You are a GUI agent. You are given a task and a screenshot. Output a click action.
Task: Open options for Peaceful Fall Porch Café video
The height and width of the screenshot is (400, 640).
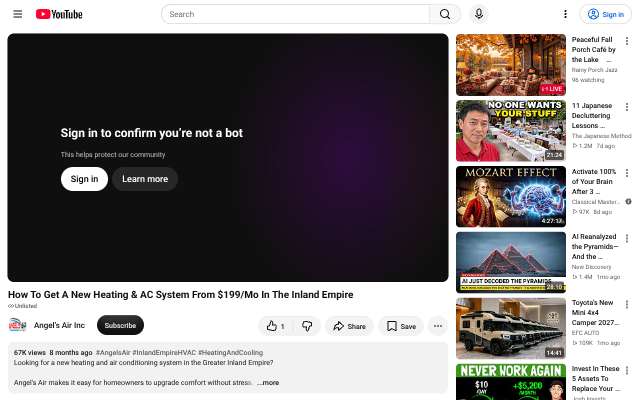coord(627,41)
